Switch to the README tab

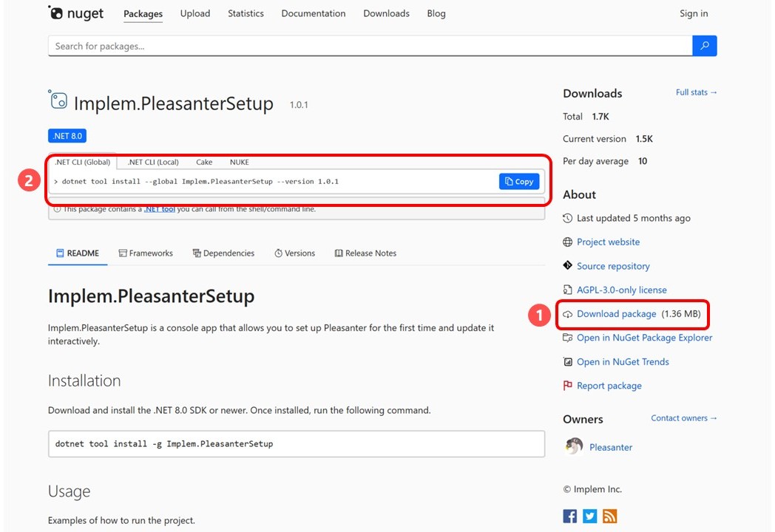click(78, 253)
